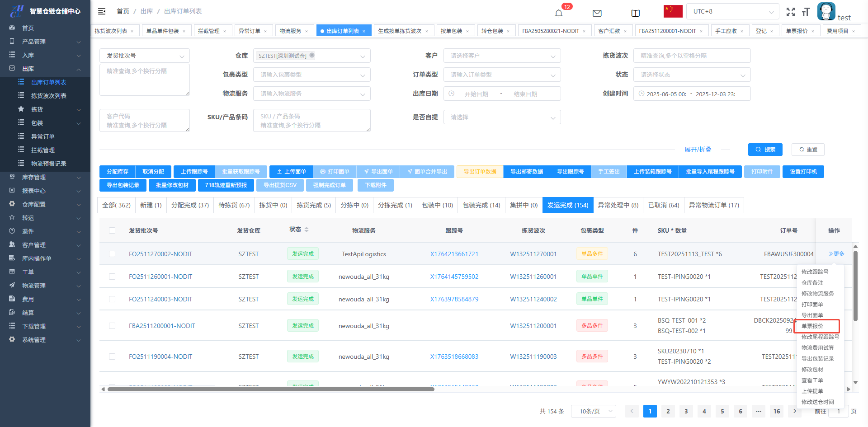Image resolution: width=868 pixels, height=427 pixels.
Task: Click the book documentation icon
Action: 635,13
